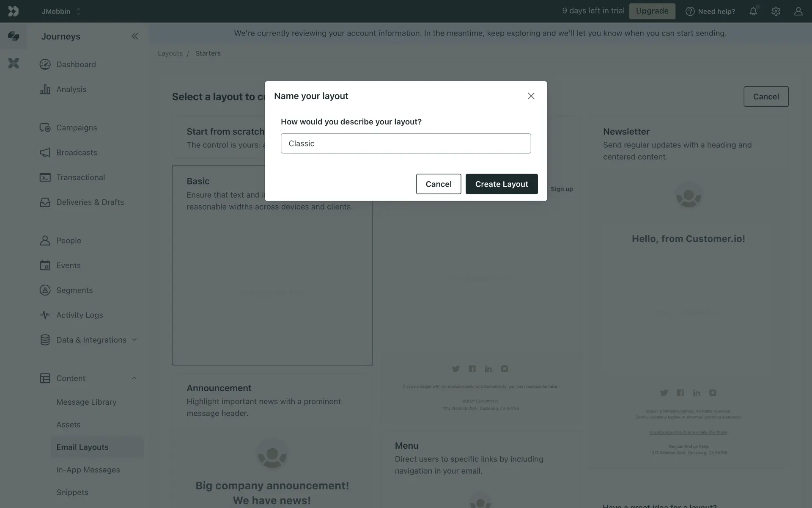The height and width of the screenshot is (508, 812).
Task: Click Cancel in the dialog
Action: tap(438, 184)
